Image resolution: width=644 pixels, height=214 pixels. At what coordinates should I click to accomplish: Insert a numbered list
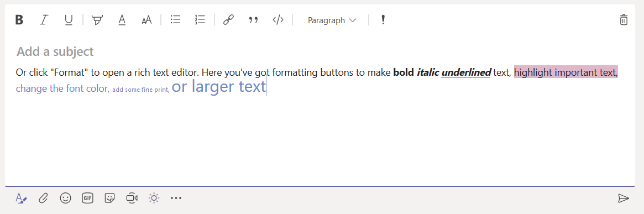[200, 20]
